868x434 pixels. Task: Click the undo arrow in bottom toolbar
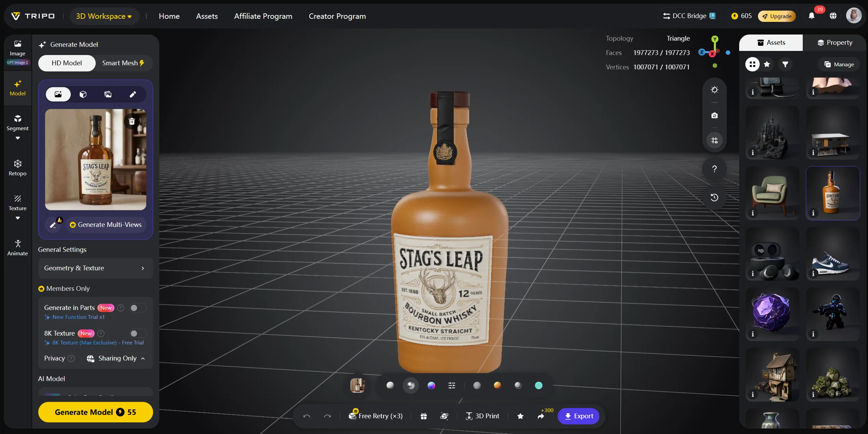pos(307,416)
